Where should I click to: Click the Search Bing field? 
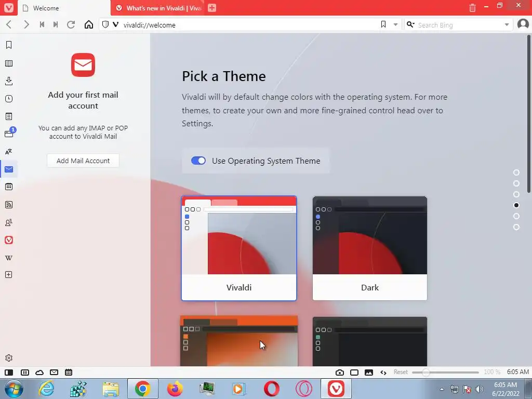(x=458, y=25)
